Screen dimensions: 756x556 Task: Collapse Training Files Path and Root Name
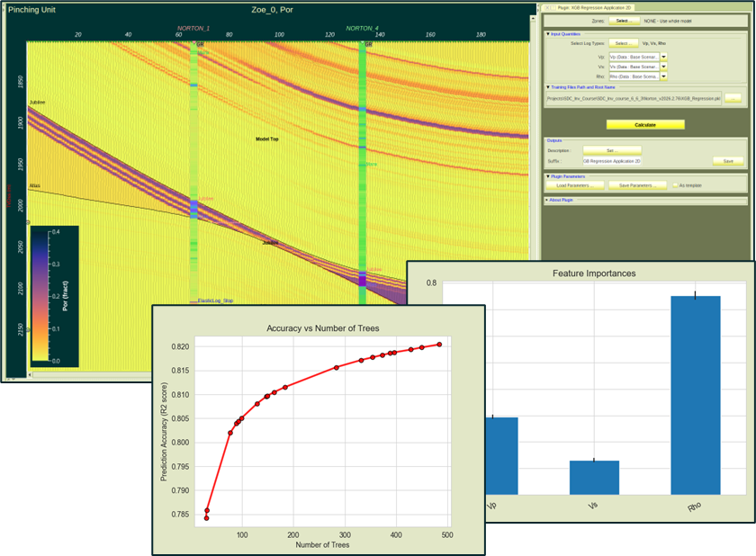pos(548,87)
